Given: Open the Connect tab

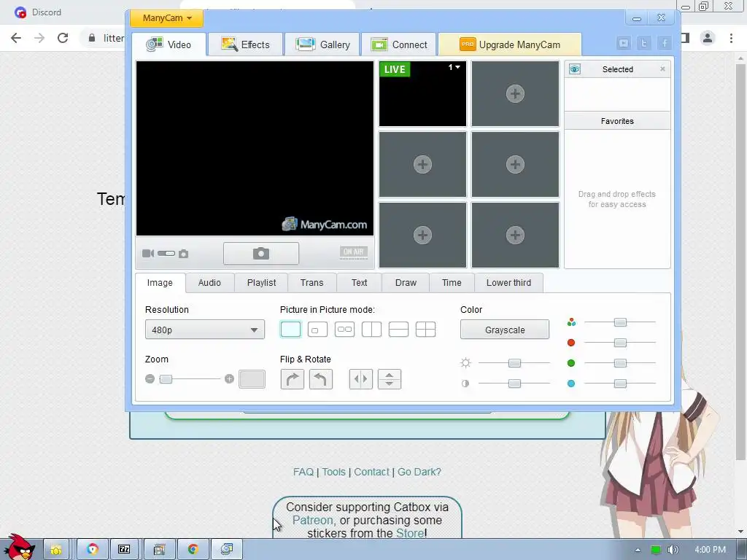Looking at the screenshot, I should point(399,44).
